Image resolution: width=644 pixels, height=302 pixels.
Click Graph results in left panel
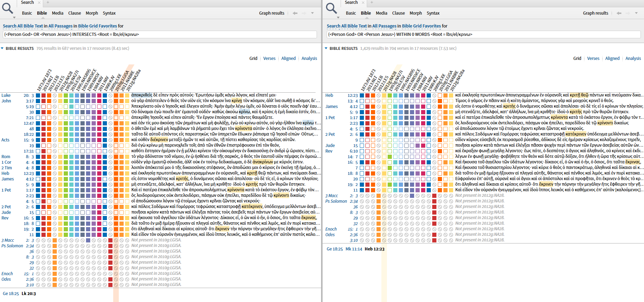point(272,13)
